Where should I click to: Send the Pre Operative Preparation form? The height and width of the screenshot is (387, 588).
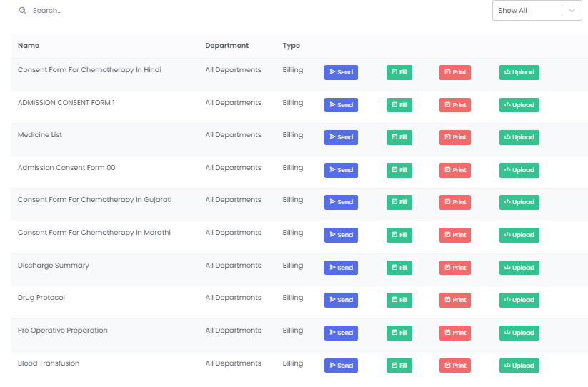(x=341, y=333)
